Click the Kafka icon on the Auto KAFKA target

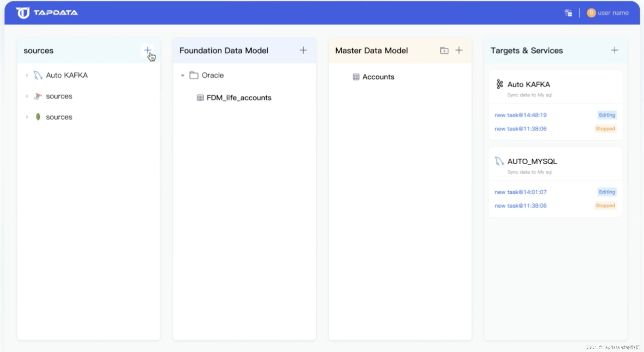tap(499, 84)
